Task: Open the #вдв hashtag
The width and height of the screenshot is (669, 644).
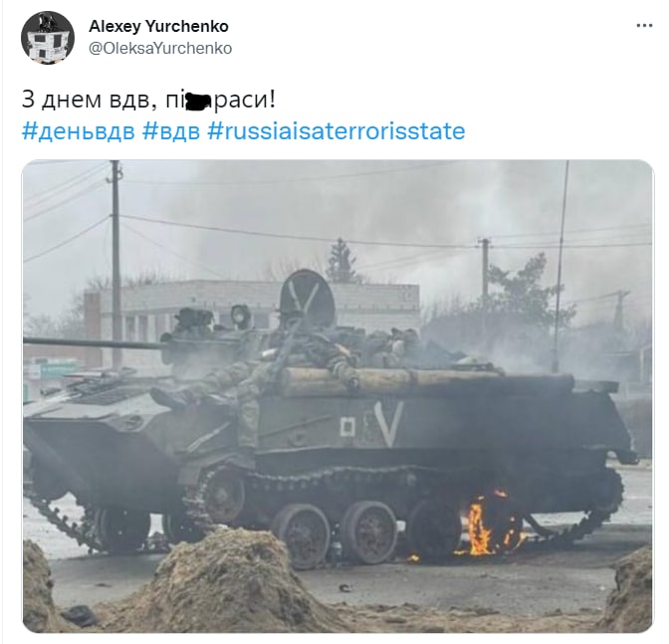Action: click(170, 131)
